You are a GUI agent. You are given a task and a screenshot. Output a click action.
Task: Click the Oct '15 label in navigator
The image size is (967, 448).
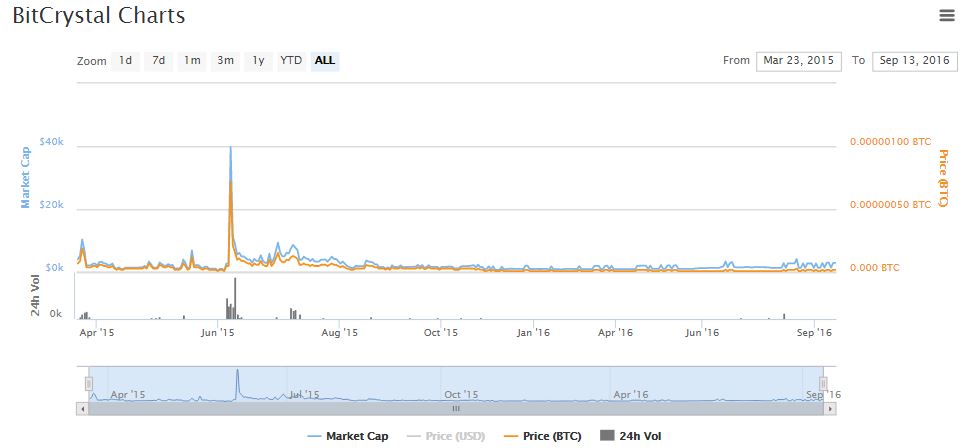point(461,394)
